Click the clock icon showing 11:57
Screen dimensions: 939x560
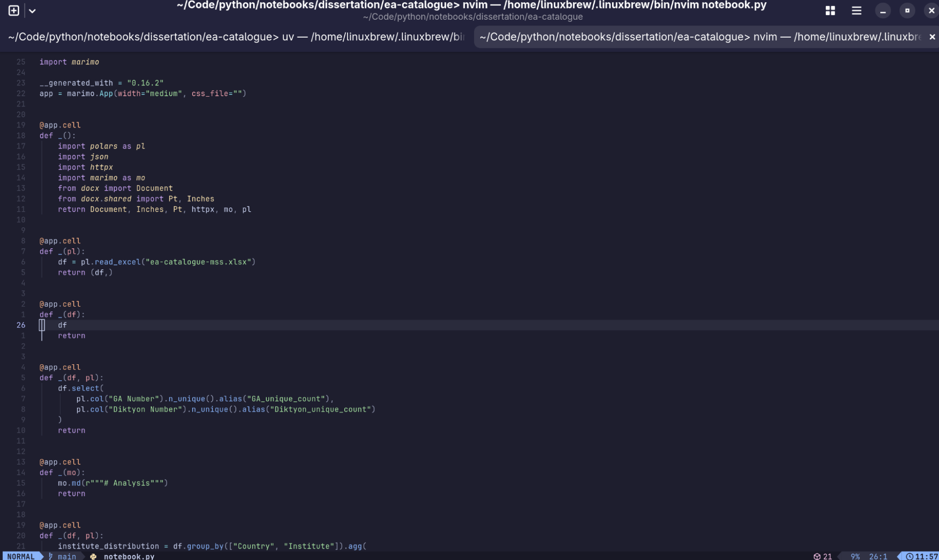click(x=909, y=556)
